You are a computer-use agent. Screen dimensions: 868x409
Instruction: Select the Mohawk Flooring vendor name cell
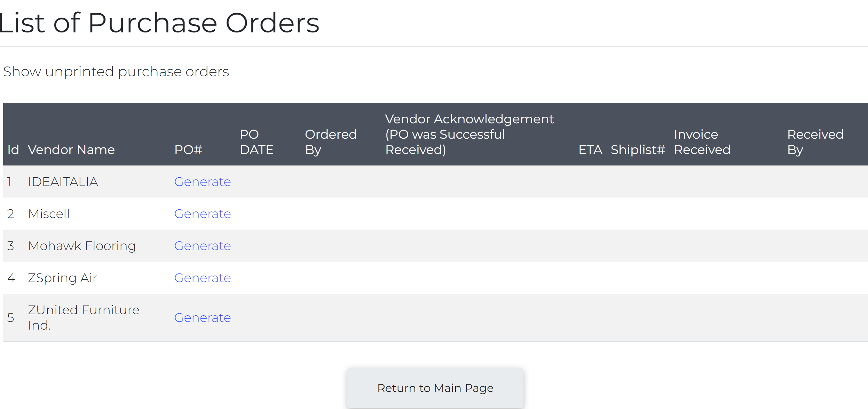(82, 246)
